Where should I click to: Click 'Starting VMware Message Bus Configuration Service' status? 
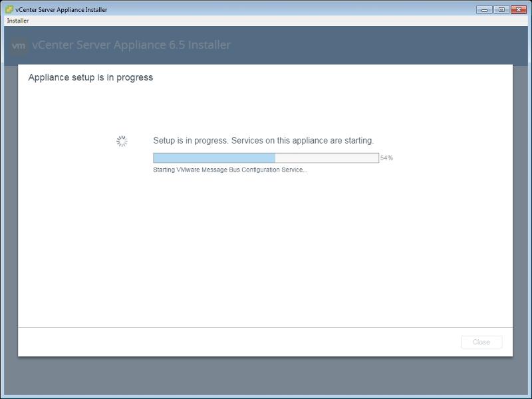pyautogui.click(x=230, y=170)
